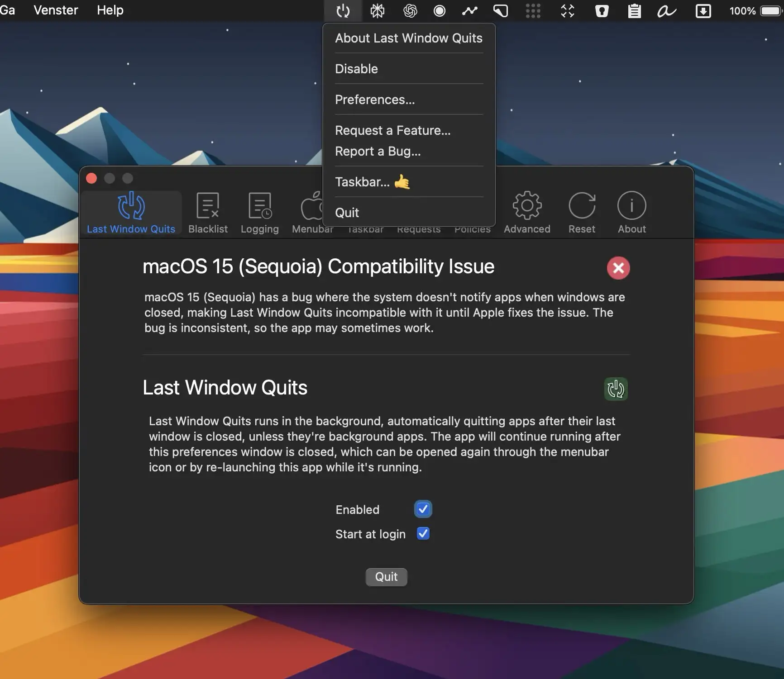Open the ChatGPT menubar icon
The height and width of the screenshot is (679, 784).
[410, 10]
